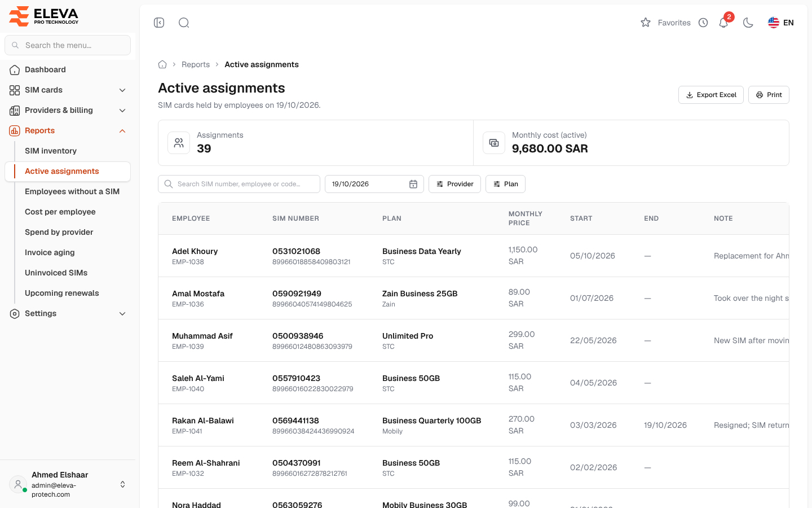The height and width of the screenshot is (508, 812).
Task: Toggle dark mode moon icon
Action: [x=748, y=23]
